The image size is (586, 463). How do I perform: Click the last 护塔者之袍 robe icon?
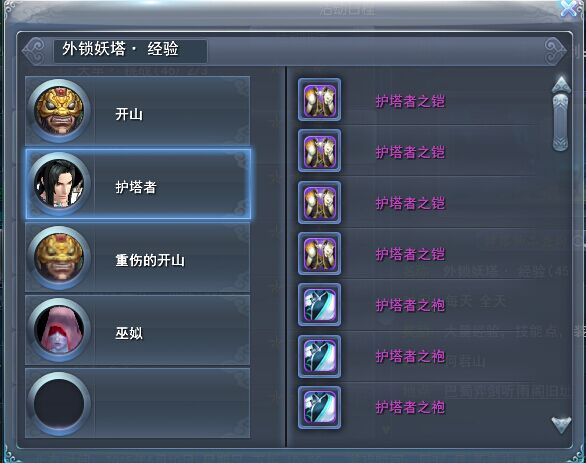click(x=320, y=408)
